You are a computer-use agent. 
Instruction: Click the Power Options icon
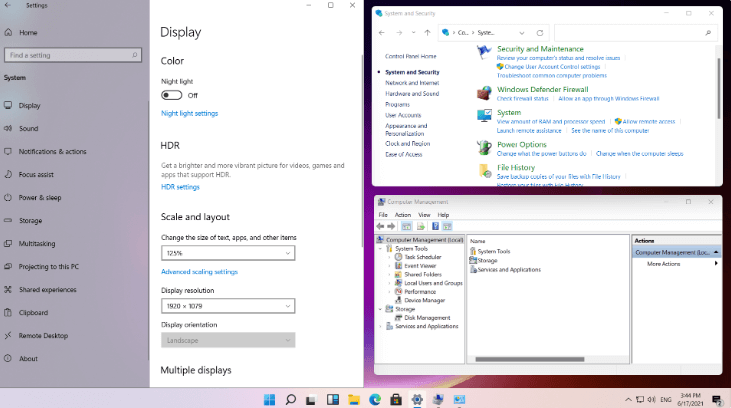point(484,148)
